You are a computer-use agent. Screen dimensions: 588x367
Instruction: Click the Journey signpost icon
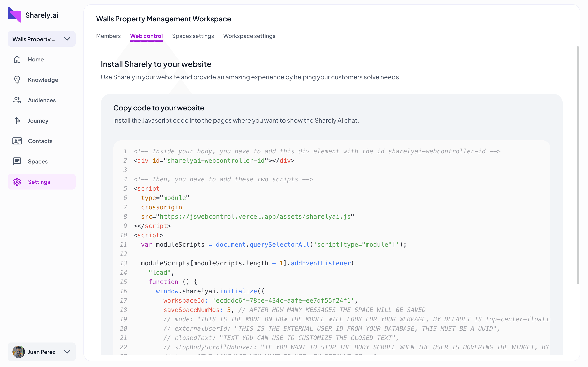point(17,121)
